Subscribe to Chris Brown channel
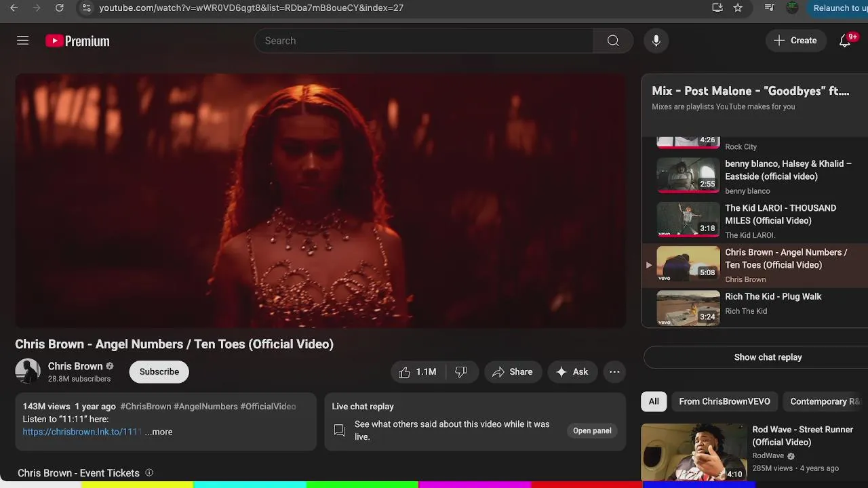Screen dimensions: 868x488 tap(159, 371)
